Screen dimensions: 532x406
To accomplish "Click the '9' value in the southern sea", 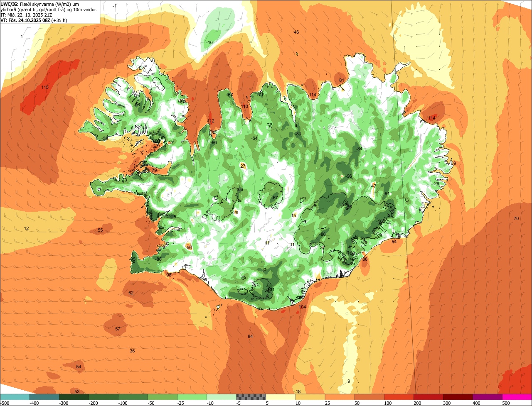I will pyautogui.click(x=349, y=381).
